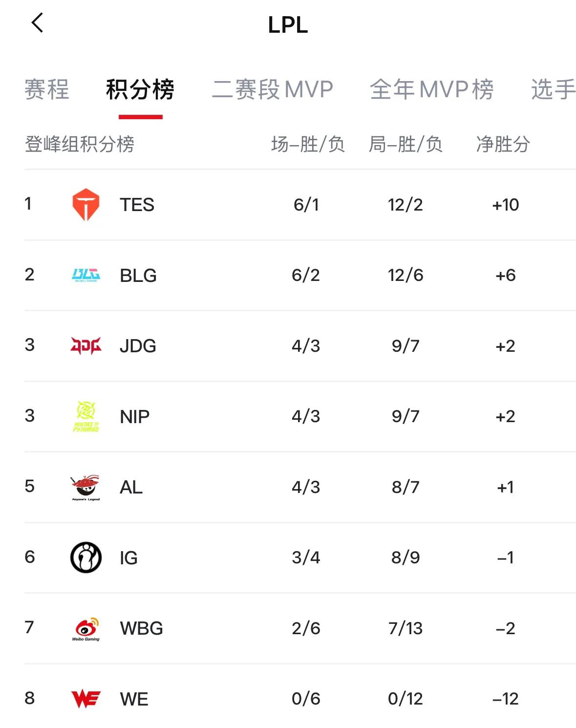576x728 pixels.
Task: Tap the IG team logo
Action: tap(86, 557)
